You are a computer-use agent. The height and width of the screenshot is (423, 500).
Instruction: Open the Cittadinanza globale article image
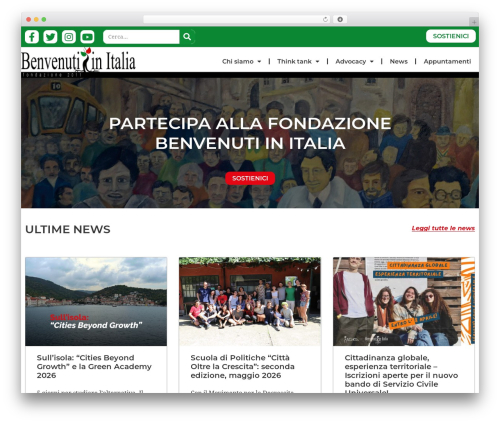point(404,301)
